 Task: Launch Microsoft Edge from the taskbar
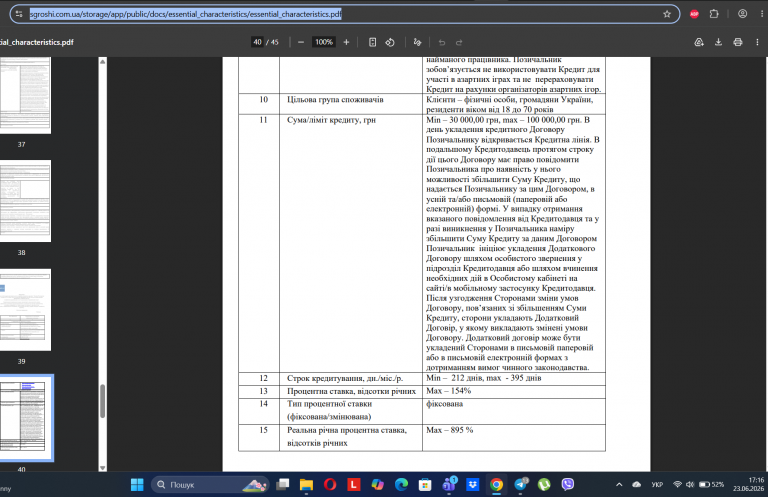click(401, 484)
